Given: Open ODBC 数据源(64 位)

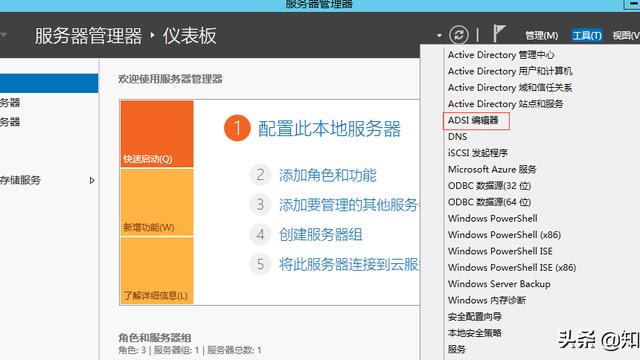Looking at the screenshot, I should 489,202.
